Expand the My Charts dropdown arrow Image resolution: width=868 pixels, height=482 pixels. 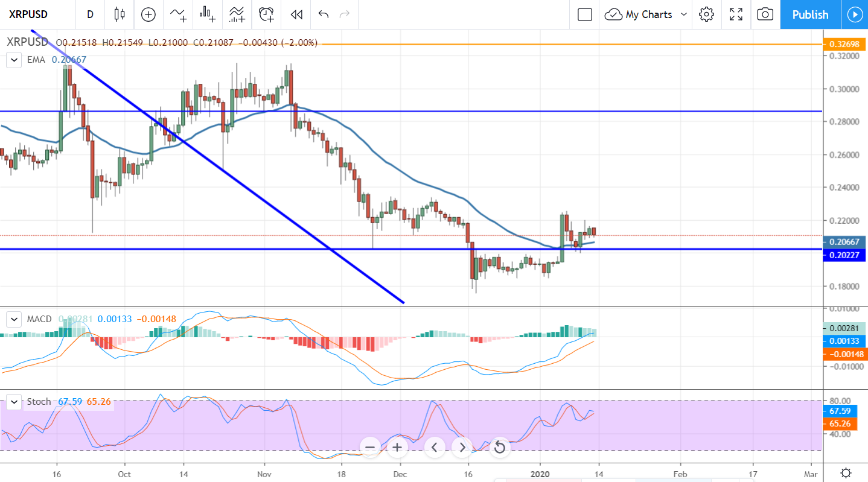click(x=684, y=14)
